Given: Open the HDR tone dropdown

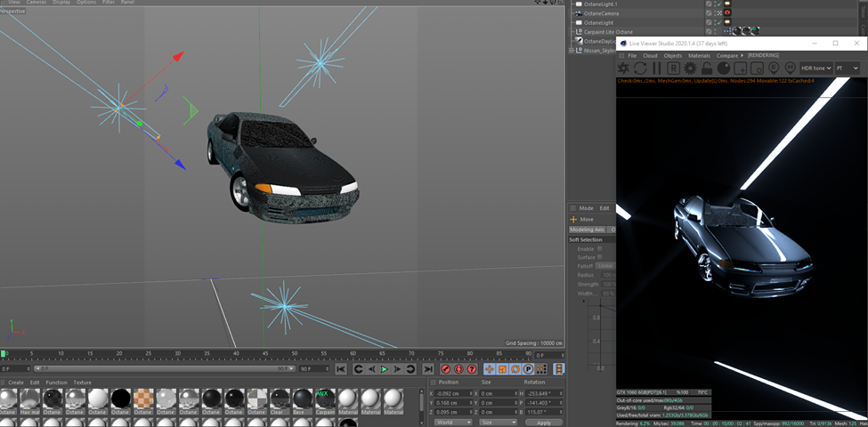Looking at the screenshot, I should tap(816, 68).
